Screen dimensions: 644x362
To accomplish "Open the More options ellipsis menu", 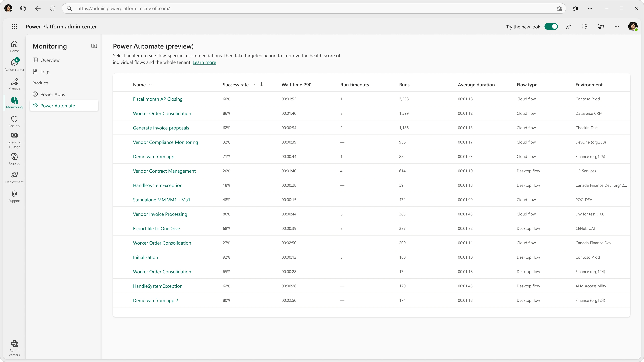I will pyautogui.click(x=617, y=26).
